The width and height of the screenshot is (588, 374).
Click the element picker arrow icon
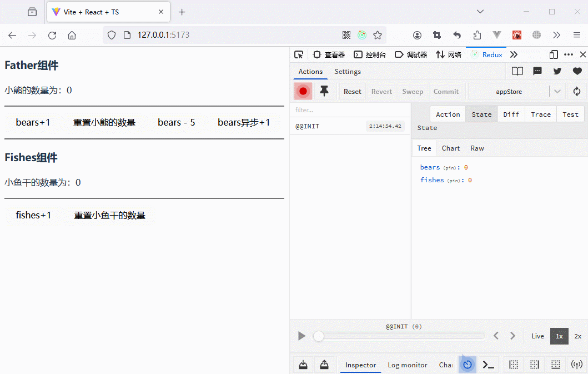pos(299,54)
